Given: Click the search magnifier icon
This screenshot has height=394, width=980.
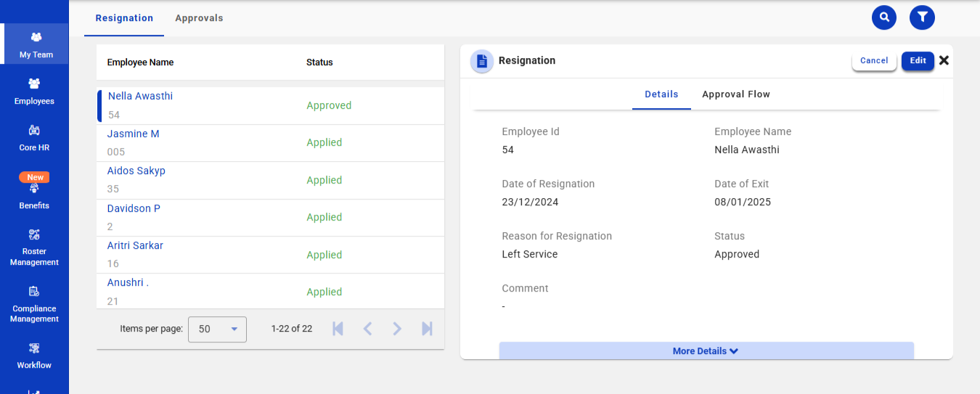Looking at the screenshot, I should [883, 17].
